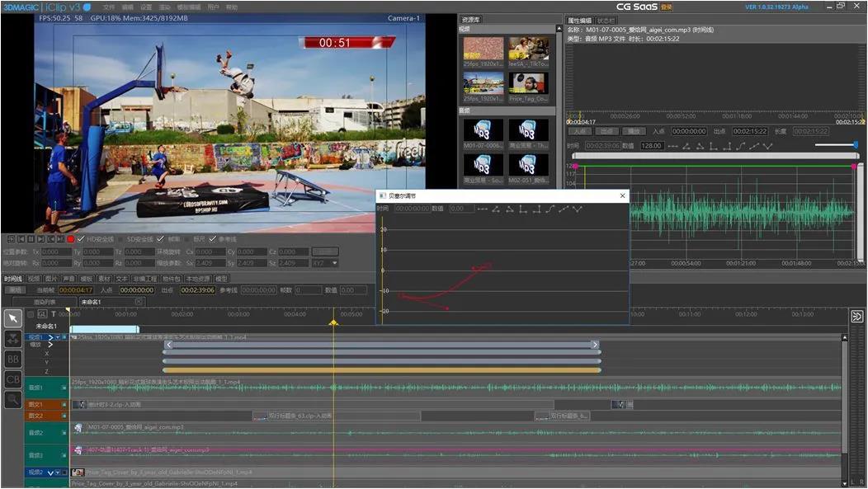
Task: Click the red record button
Action: [x=71, y=239]
